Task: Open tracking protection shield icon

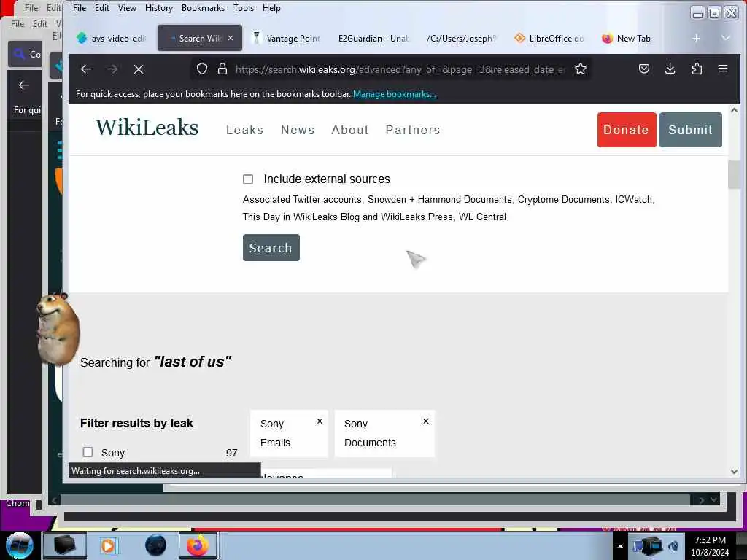Action: coord(202,69)
